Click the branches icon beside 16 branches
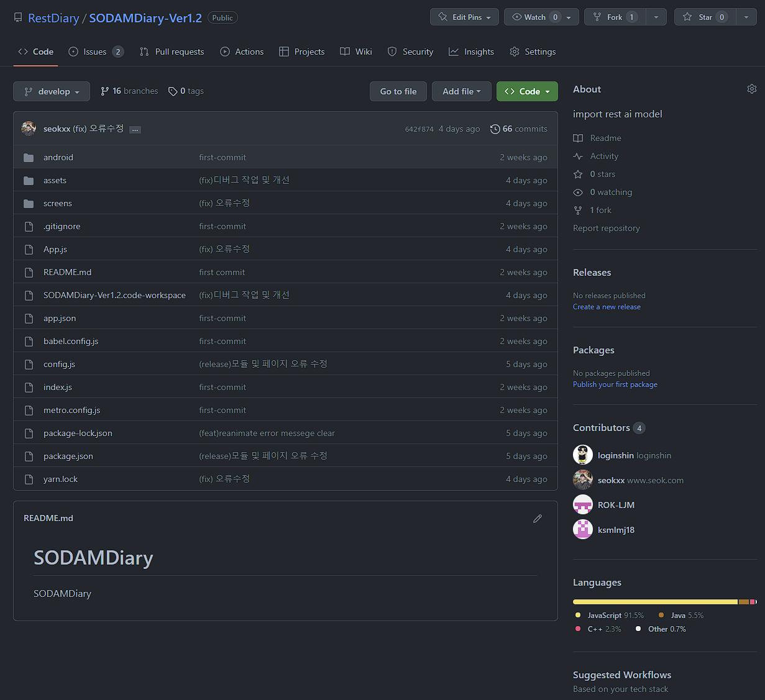This screenshot has height=700, width=765. click(x=105, y=91)
